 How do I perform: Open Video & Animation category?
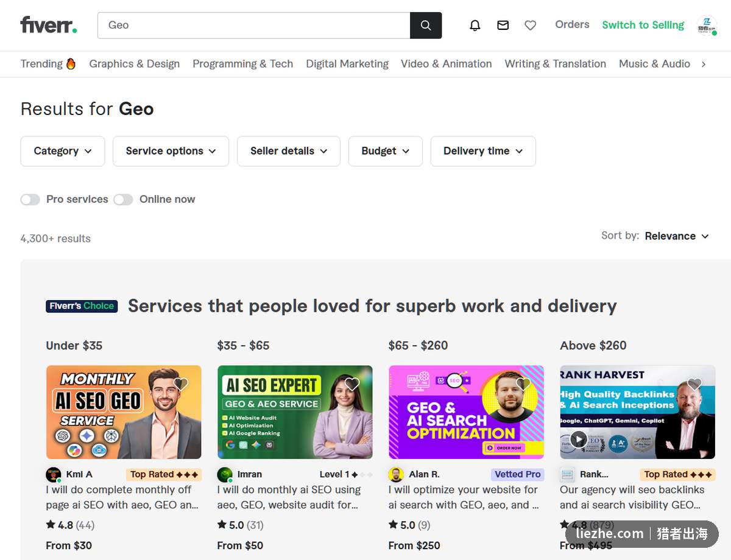coord(447,64)
